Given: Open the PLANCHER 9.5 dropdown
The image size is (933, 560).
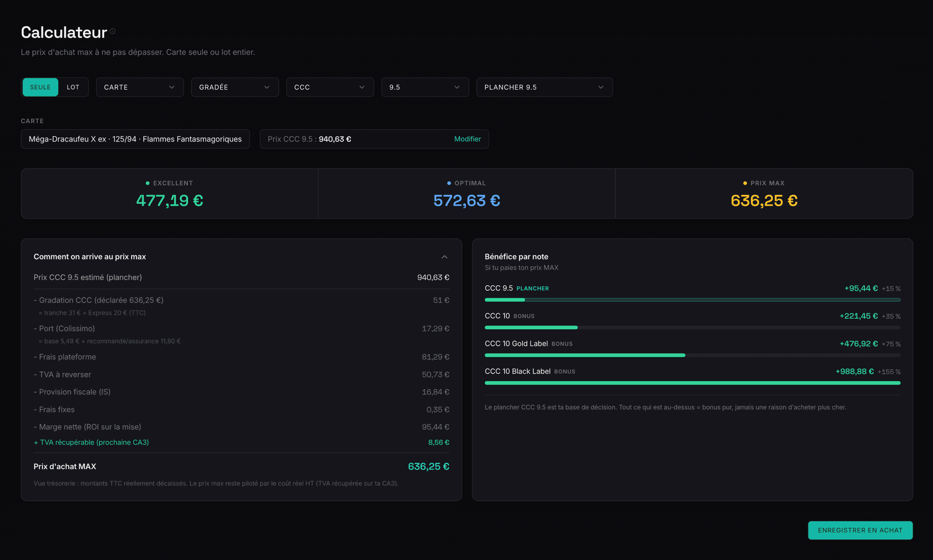Looking at the screenshot, I should coord(544,87).
